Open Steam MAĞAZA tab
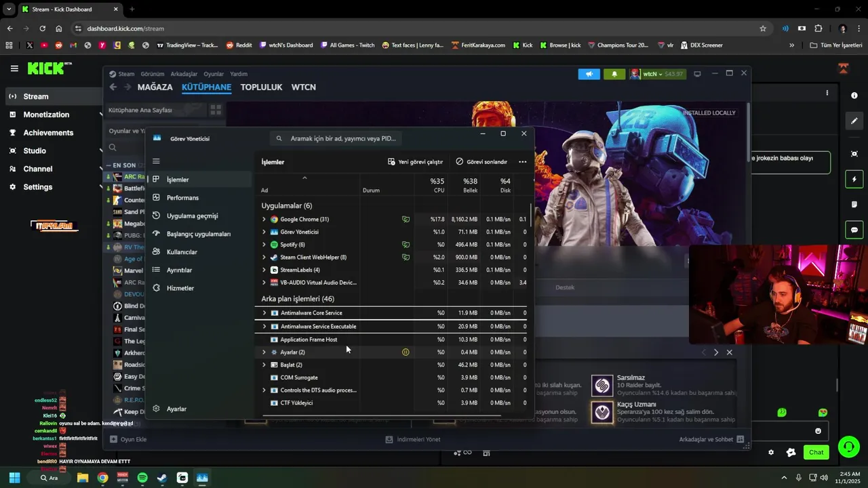Viewport: 868px width, 488px height. coord(156,87)
